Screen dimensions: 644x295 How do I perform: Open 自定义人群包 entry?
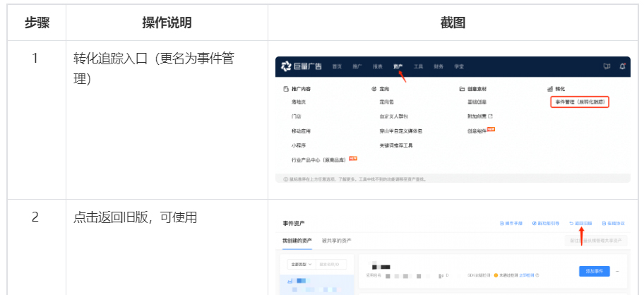tap(394, 116)
